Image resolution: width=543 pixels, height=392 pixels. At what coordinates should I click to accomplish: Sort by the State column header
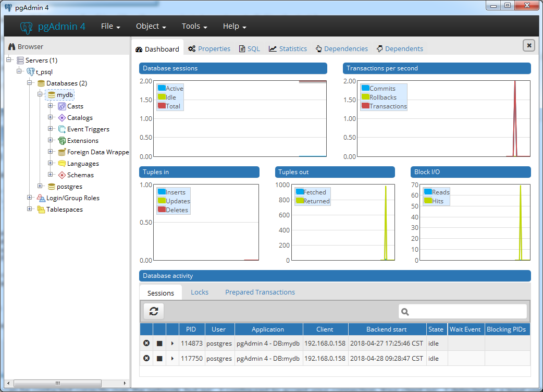437,329
